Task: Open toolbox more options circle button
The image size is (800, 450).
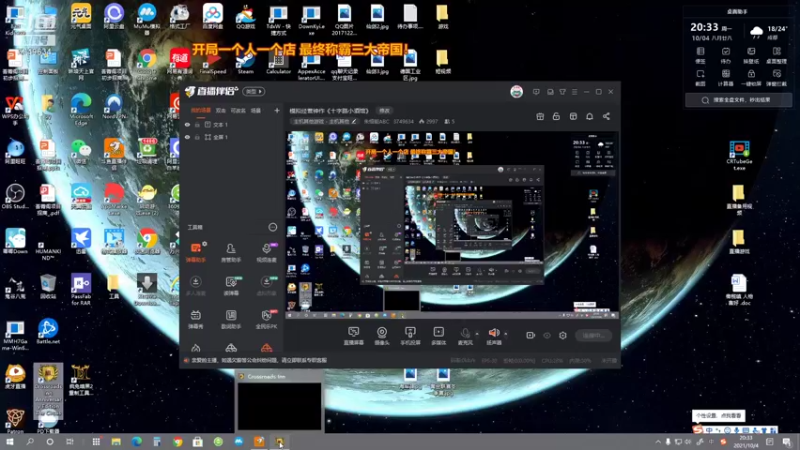Action: [273, 227]
